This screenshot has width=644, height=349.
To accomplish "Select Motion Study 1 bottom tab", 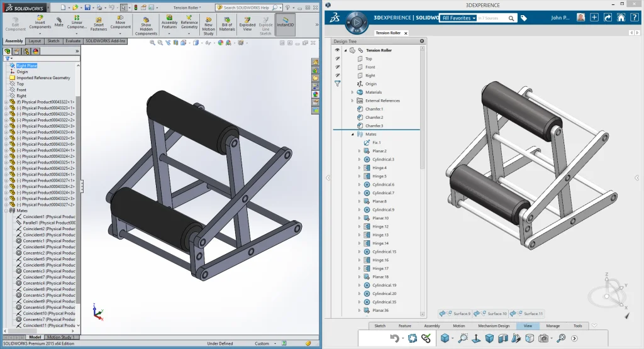I will (62, 337).
